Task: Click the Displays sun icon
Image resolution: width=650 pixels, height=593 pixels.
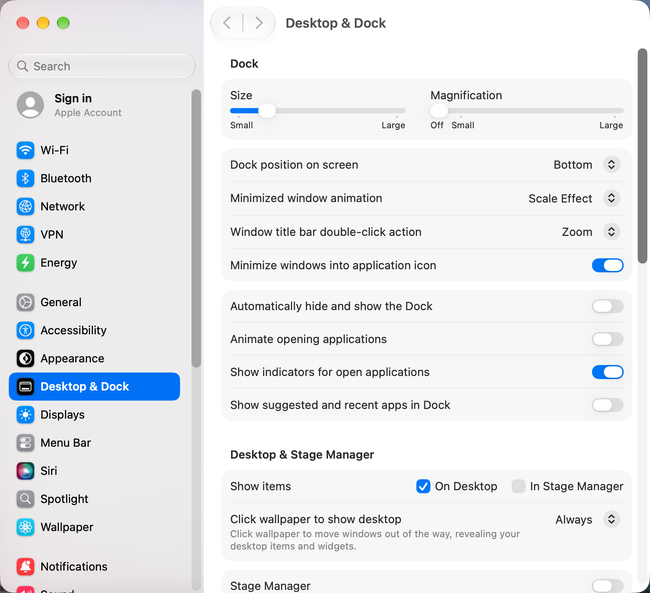Action: point(25,415)
